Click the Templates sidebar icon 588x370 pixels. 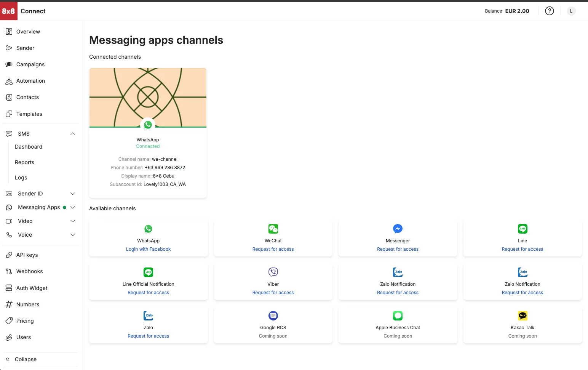pos(9,114)
